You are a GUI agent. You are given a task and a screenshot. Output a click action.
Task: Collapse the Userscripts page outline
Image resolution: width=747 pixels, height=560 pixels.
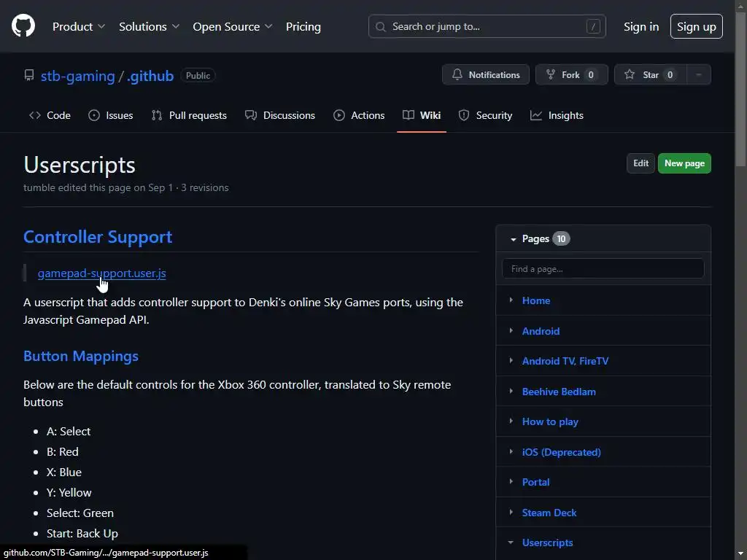click(x=511, y=542)
